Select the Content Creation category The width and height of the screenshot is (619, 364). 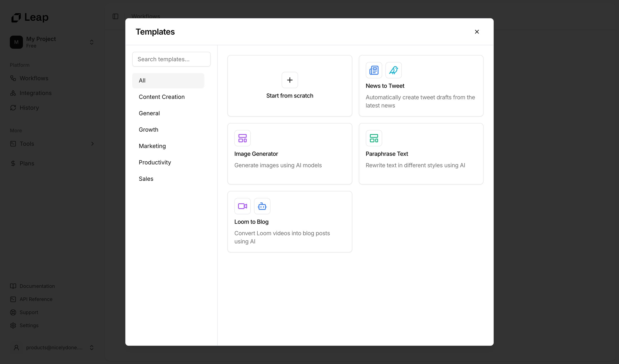point(168,97)
